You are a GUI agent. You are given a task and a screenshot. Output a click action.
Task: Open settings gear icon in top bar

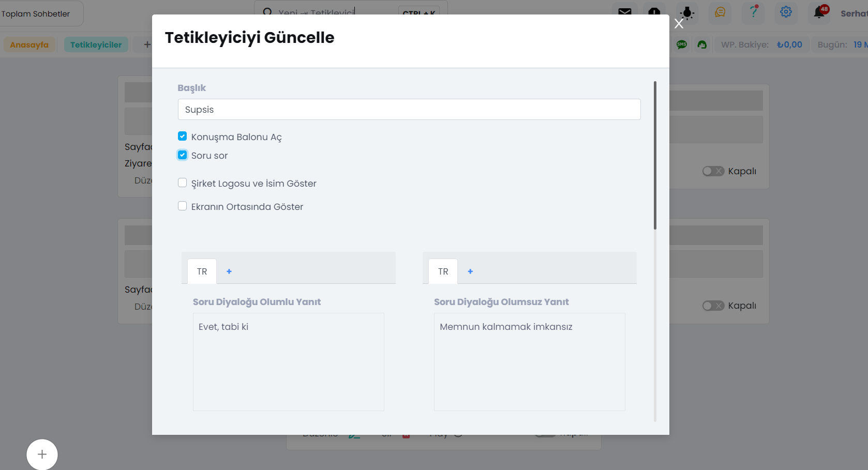(786, 12)
